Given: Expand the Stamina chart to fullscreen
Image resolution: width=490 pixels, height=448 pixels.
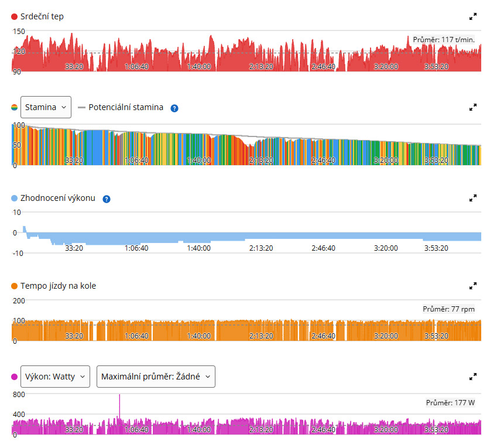Looking at the screenshot, I should [473, 107].
